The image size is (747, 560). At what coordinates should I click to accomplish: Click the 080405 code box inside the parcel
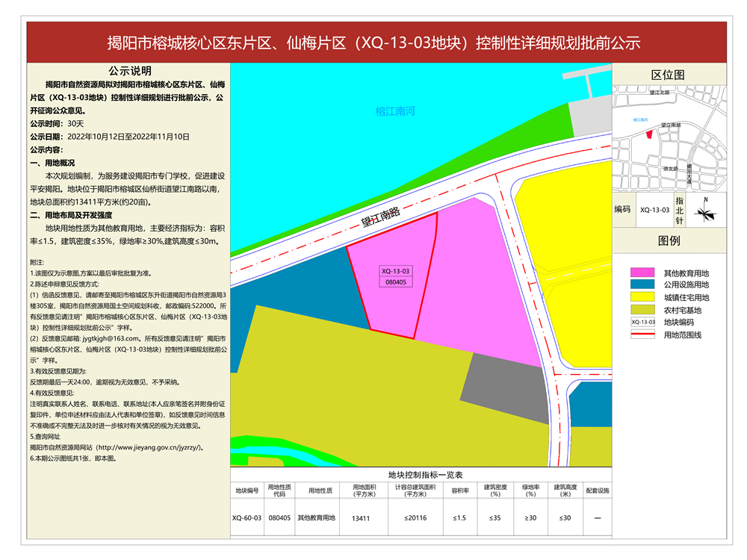(x=395, y=282)
